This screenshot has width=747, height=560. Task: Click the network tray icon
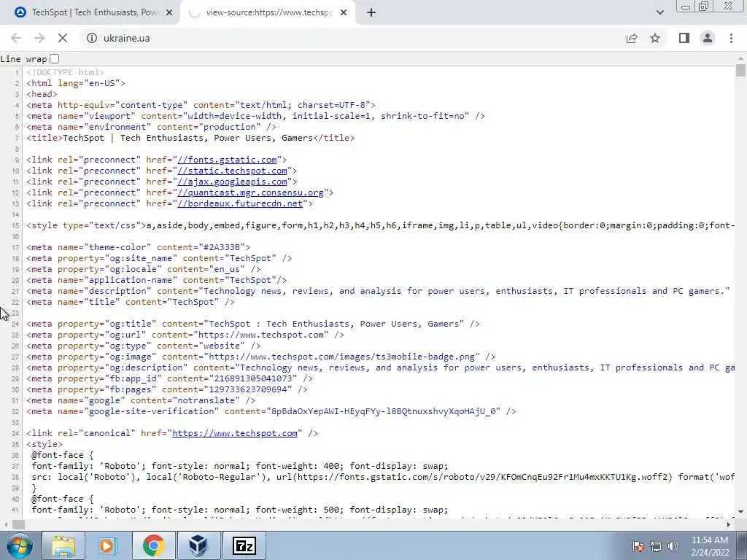(656, 546)
